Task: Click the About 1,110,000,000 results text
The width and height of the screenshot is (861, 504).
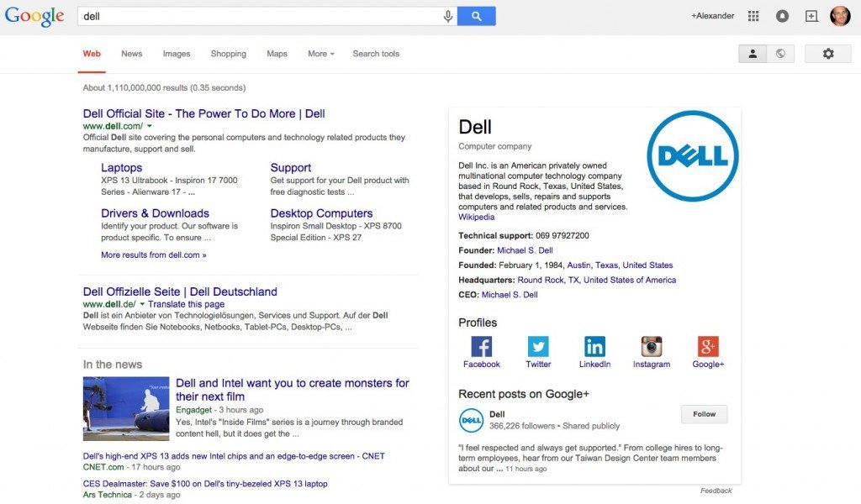Action: pyautogui.click(x=164, y=87)
